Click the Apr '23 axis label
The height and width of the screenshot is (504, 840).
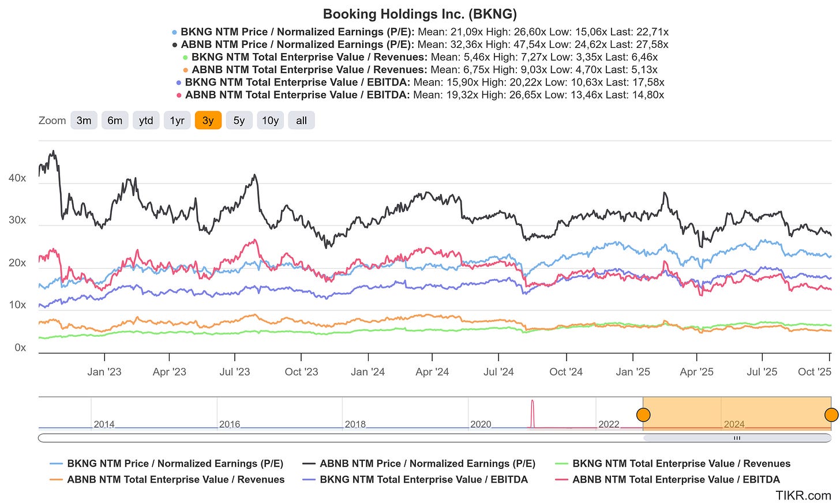coord(169,372)
